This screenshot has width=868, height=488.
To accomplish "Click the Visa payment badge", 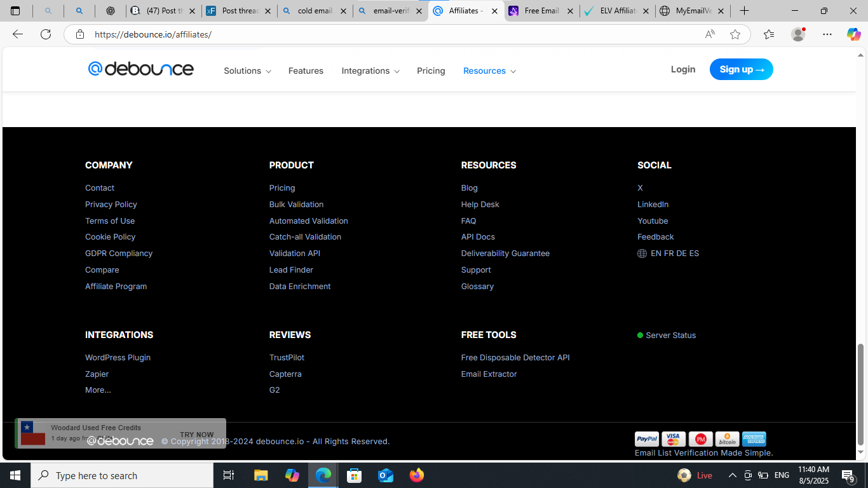I will (x=674, y=439).
